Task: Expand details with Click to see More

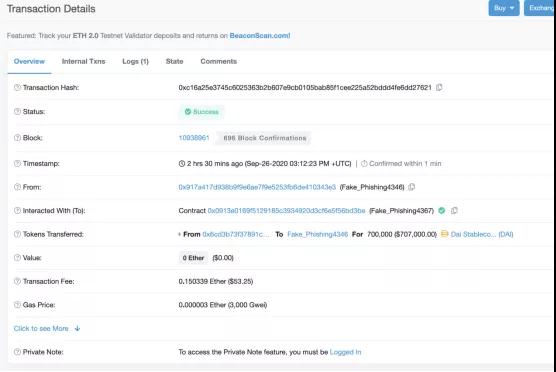Action: (47, 328)
